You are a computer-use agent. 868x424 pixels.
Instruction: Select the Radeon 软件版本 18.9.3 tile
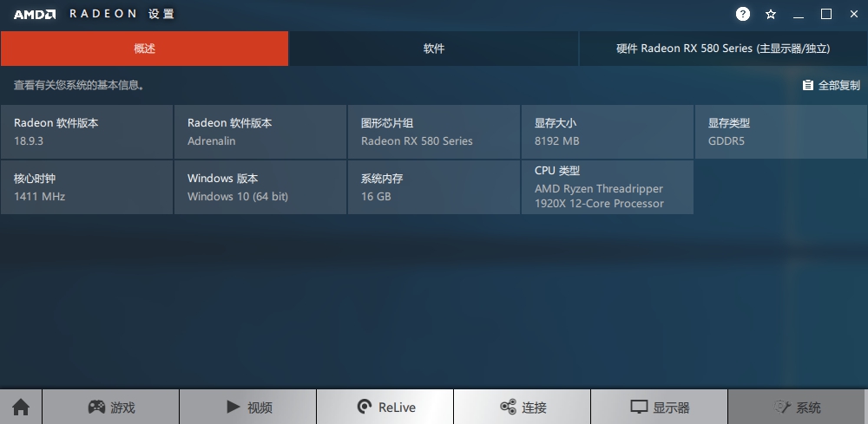87,132
